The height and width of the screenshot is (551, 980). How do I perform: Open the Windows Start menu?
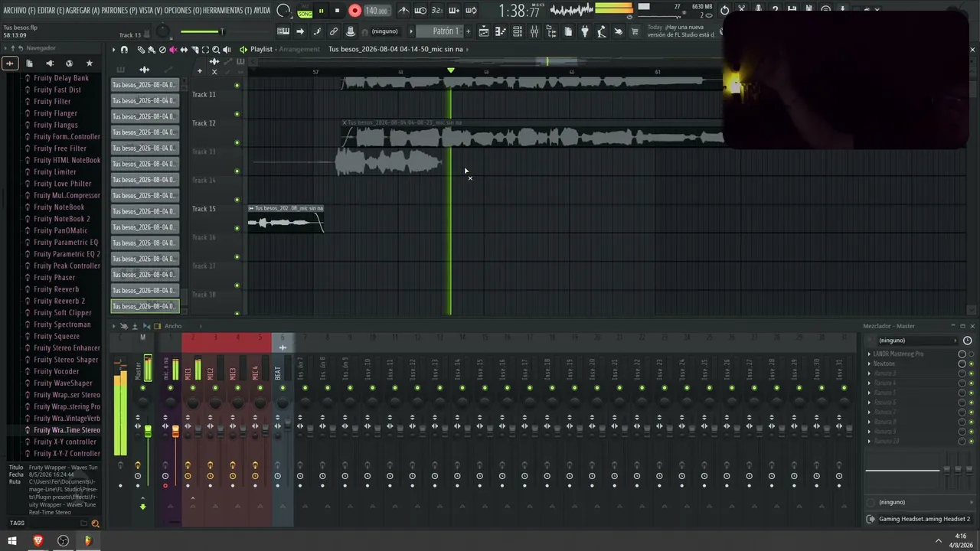[12, 541]
